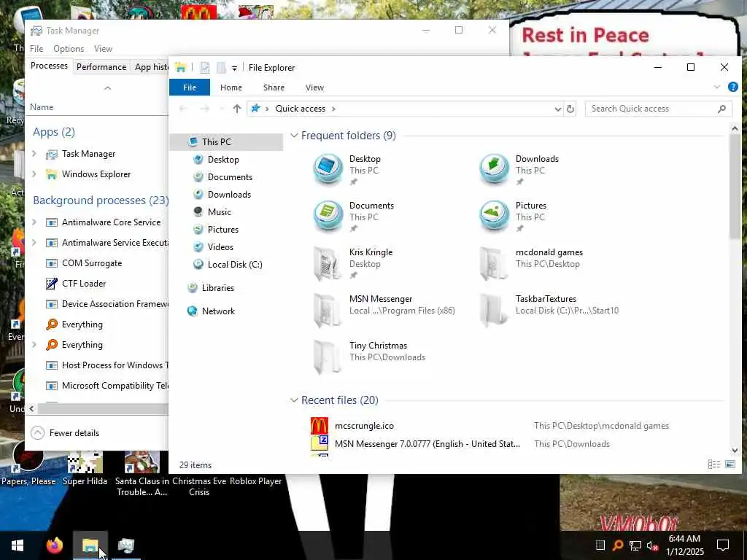The width and height of the screenshot is (747, 560).
Task: Select the MSN Messenger installer file icon
Action: pyautogui.click(x=320, y=443)
